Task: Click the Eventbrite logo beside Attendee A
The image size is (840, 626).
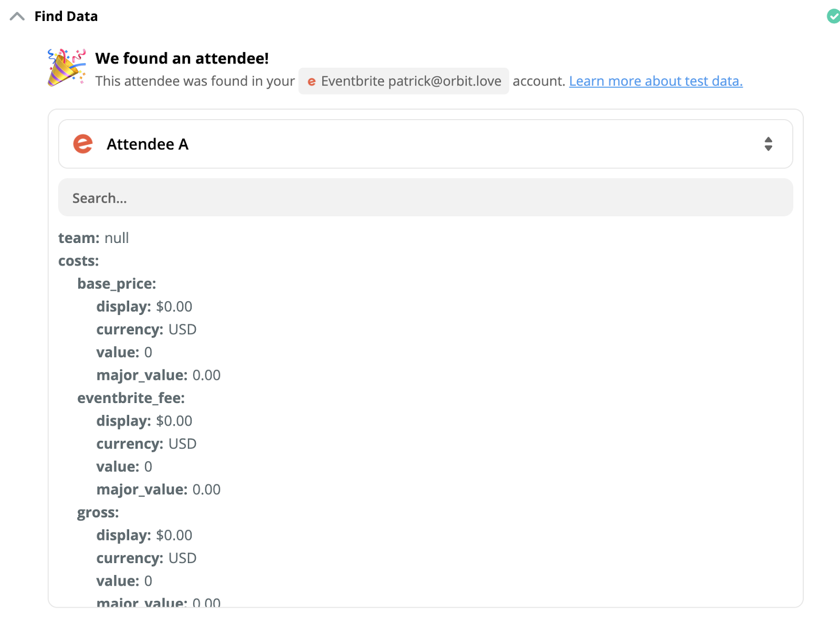Action: click(x=83, y=144)
